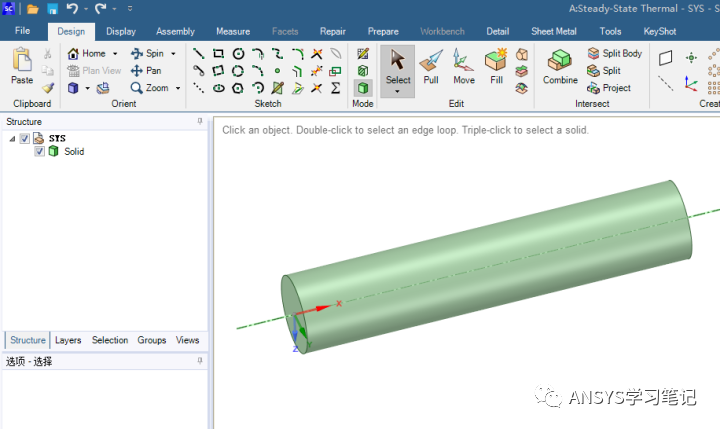This screenshot has width=720, height=429.
Task: Switch to 3D mode
Action: click(363, 88)
